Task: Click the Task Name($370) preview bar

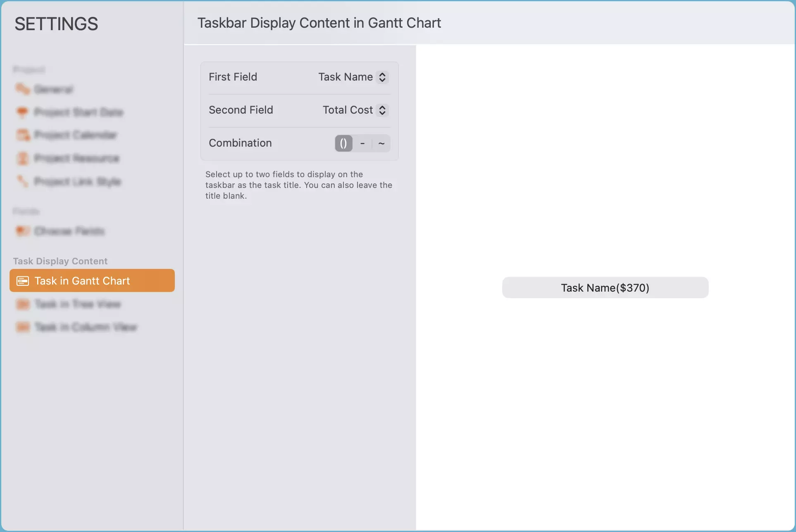Action: tap(605, 287)
